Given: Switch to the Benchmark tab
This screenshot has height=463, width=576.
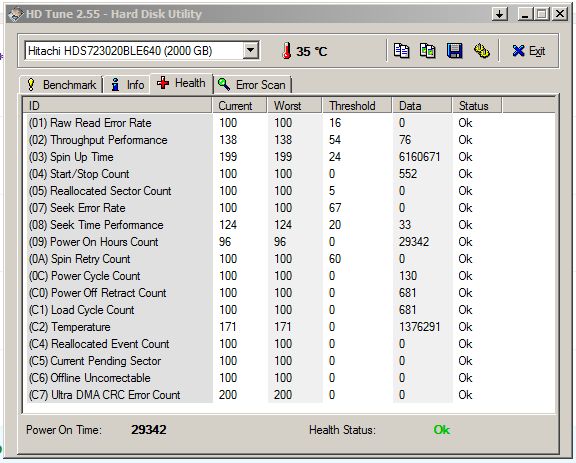Looking at the screenshot, I should 61,85.
